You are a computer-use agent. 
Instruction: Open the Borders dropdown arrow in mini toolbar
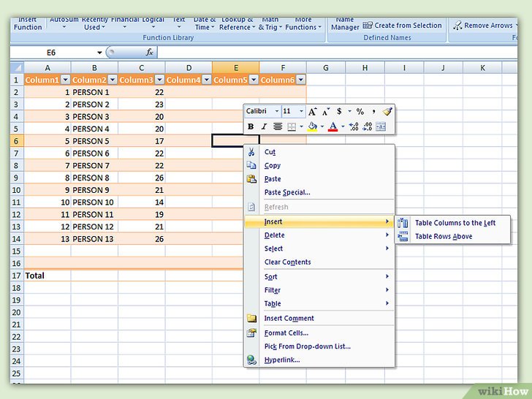(301, 126)
